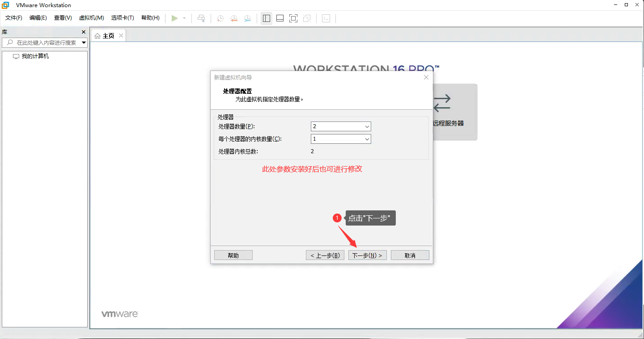This screenshot has height=339, width=644.
Task: Open the 编辑(E) menu
Action: (x=38, y=18)
